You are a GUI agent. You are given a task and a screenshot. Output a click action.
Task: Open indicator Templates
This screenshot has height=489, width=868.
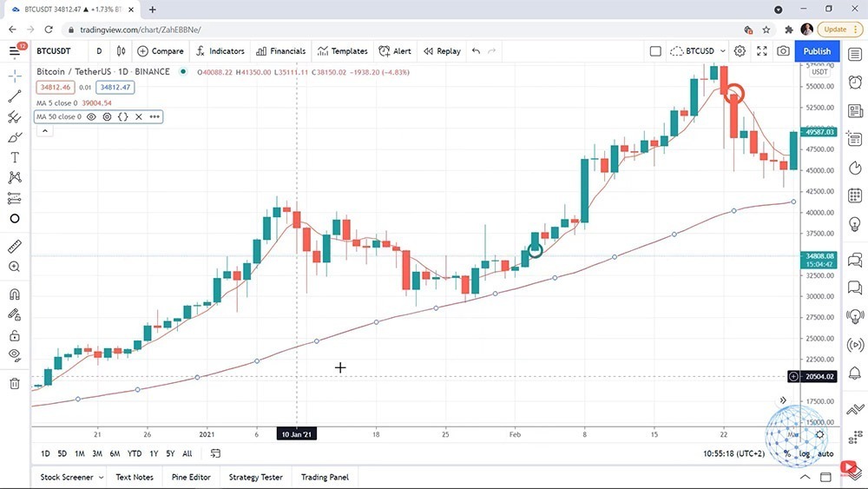tap(343, 51)
